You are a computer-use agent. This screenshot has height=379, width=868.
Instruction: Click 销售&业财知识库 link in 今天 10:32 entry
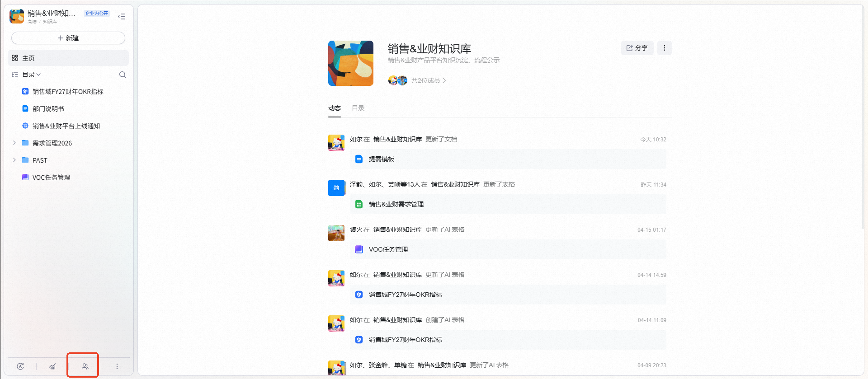(x=397, y=139)
